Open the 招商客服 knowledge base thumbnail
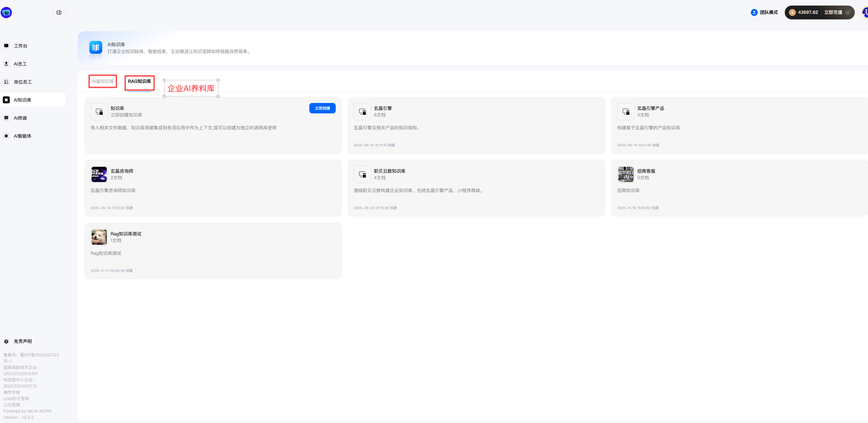Screen dimensions: 868x423 coord(626,174)
